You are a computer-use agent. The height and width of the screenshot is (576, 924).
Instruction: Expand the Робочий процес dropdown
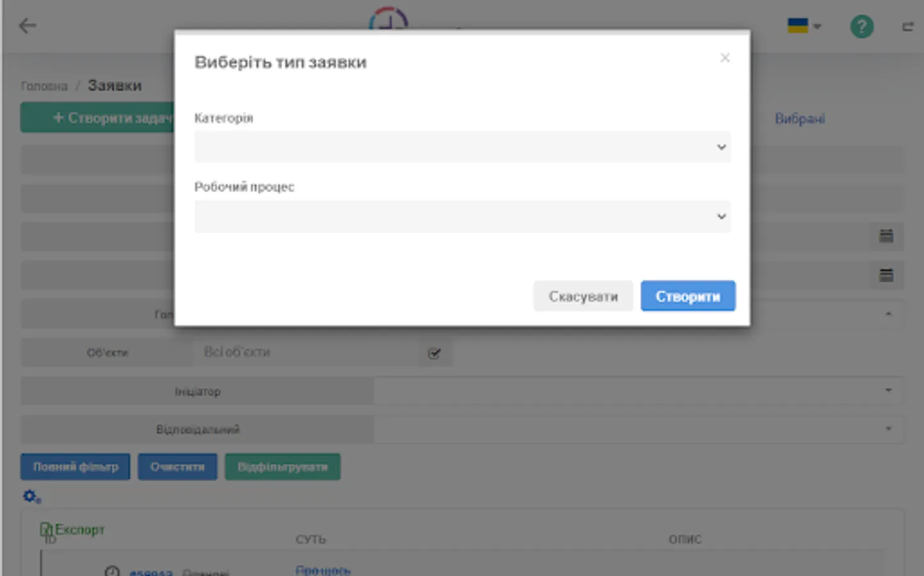click(462, 216)
